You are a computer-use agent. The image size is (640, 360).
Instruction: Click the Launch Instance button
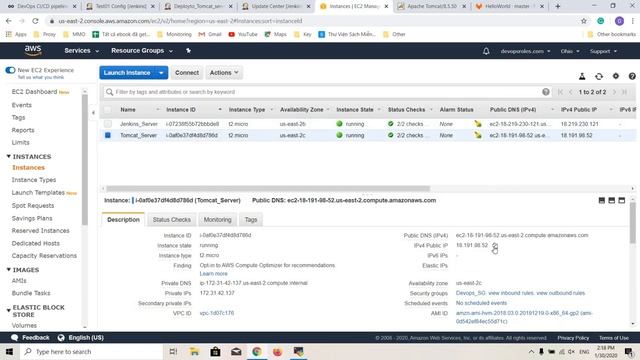pyautogui.click(x=128, y=73)
